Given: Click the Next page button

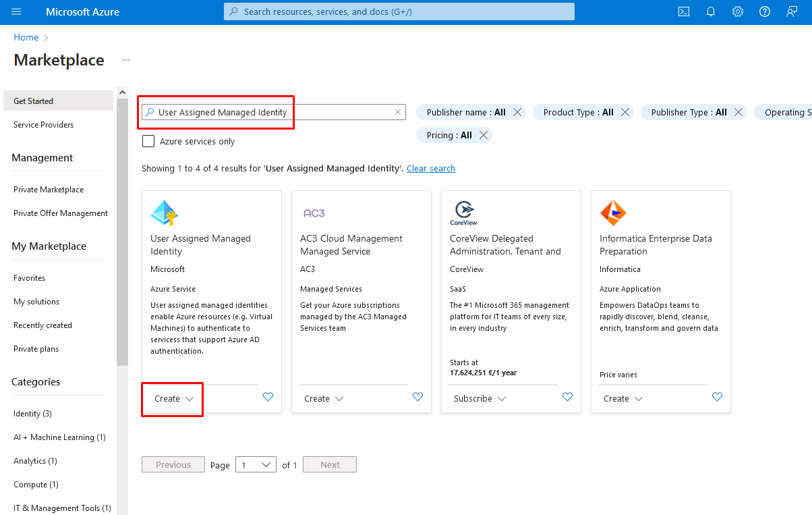Looking at the screenshot, I should (x=330, y=464).
